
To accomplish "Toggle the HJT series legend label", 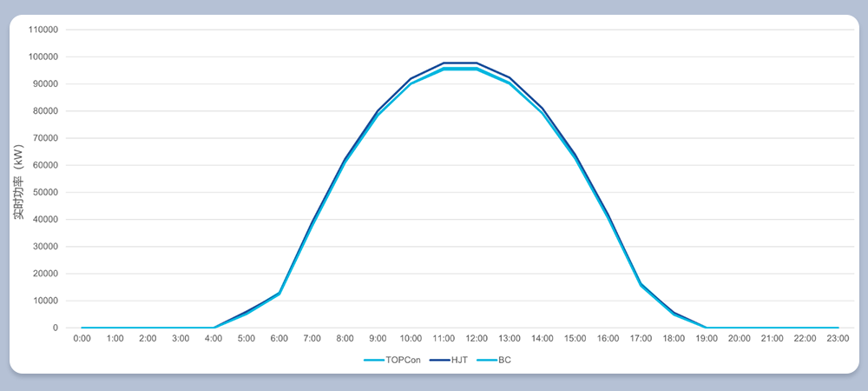I will [x=462, y=359].
